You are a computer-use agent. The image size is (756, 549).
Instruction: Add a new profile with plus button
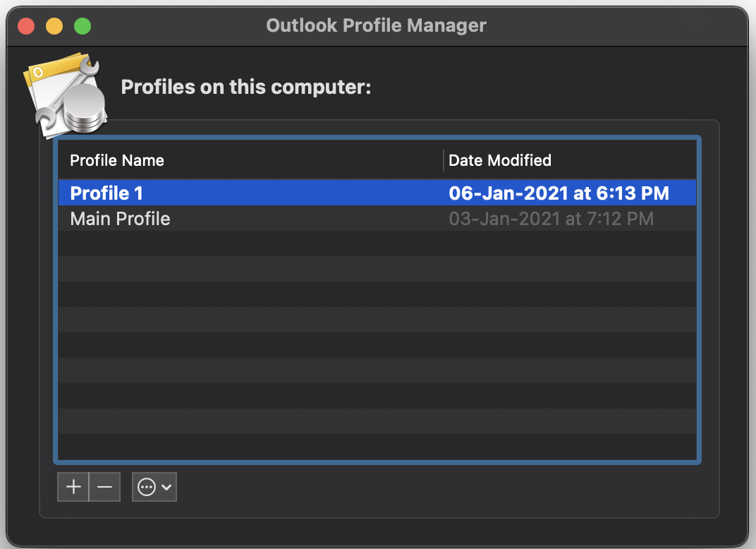[73, 487]
